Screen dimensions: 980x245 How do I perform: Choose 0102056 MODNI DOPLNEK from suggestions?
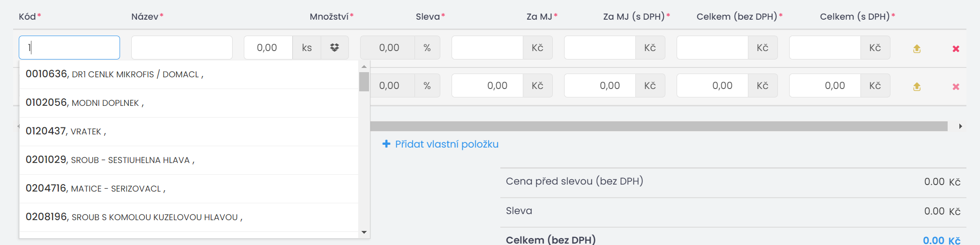pyautogui.click(x=189, y=103)
